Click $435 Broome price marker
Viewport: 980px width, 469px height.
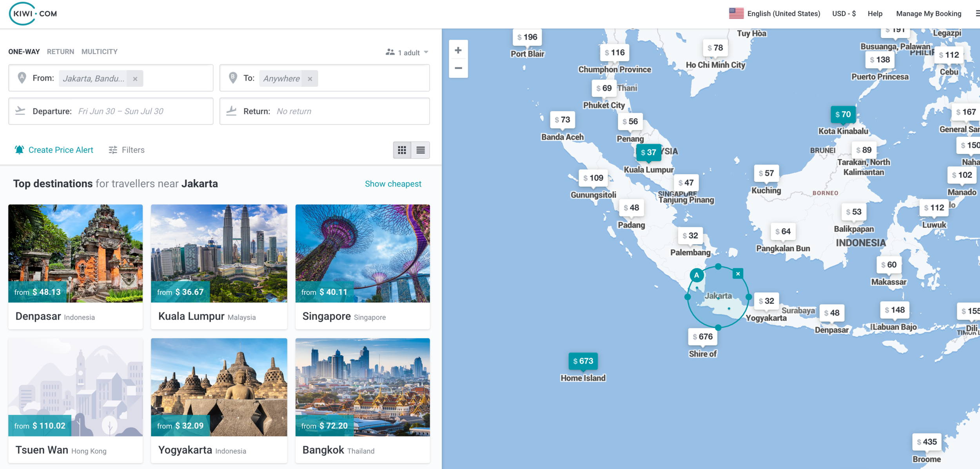(x=927, y=442)
